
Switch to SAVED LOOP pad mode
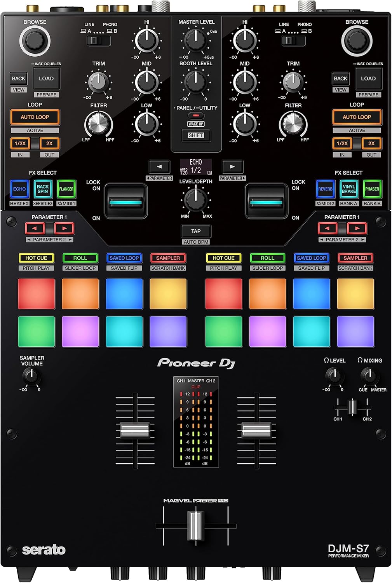click(124, 258)
